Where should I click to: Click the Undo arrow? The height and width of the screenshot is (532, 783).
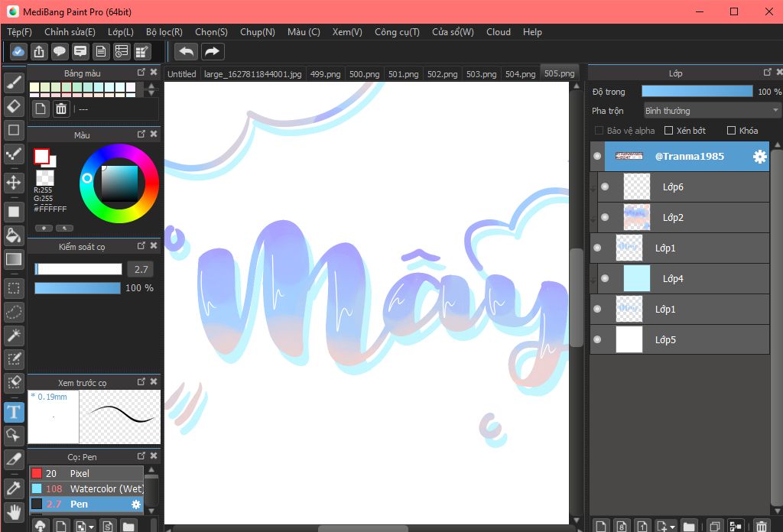(187, 51)
